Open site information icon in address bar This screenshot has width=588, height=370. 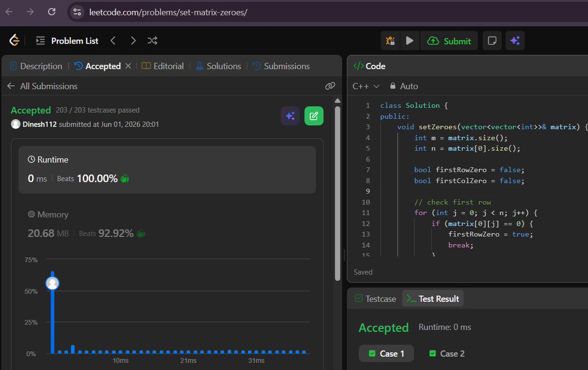click(x=77, y=12)
